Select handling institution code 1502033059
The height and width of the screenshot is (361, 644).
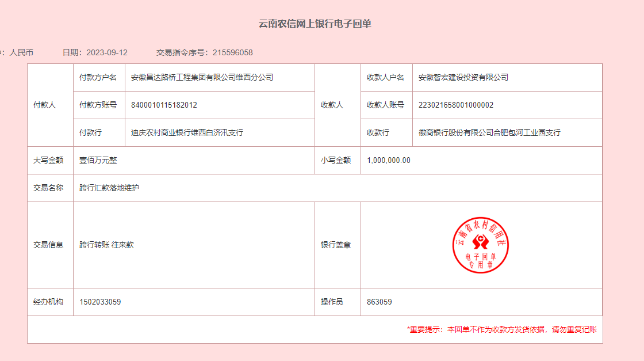tap(100, 302)
